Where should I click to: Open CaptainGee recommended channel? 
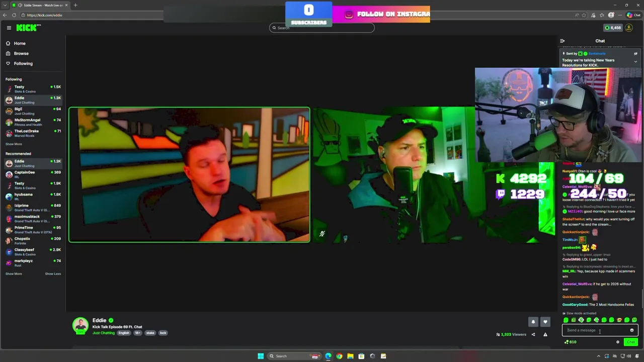click(x=33, y=174)
